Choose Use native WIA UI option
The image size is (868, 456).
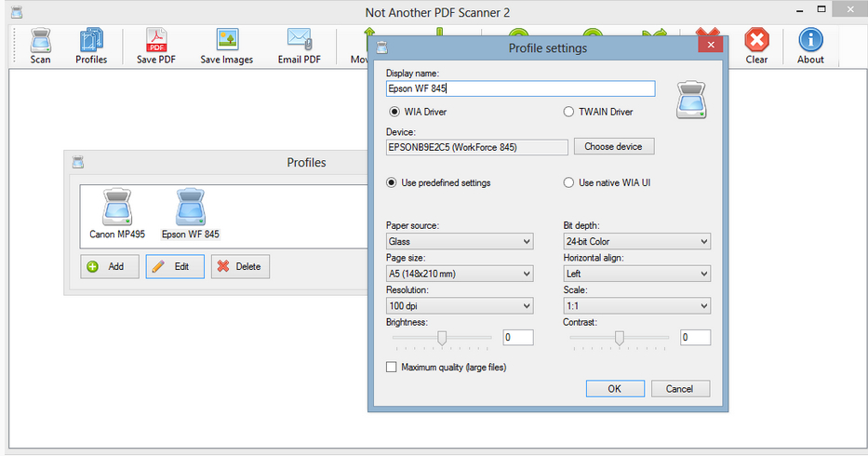click(568, 182)
